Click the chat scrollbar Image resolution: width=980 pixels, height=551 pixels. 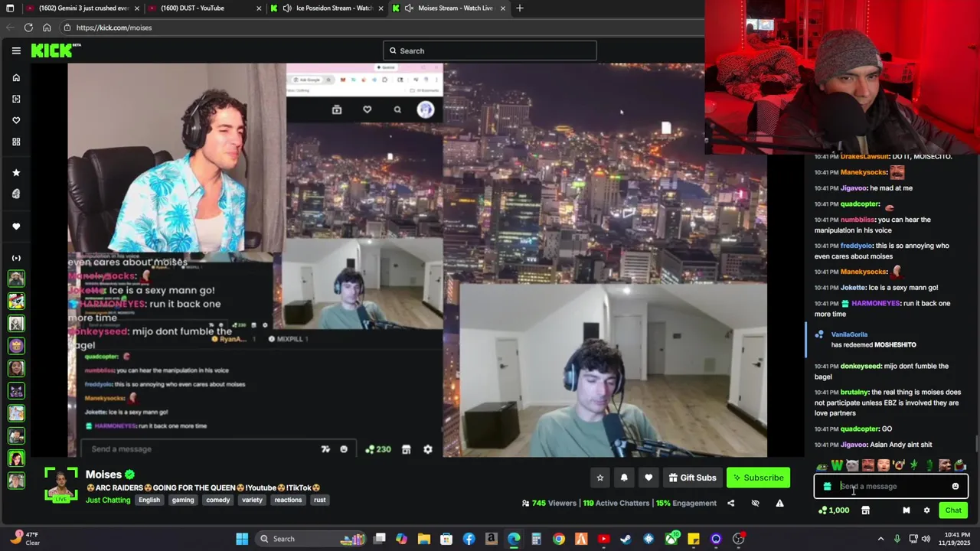pyautogui.click(x=977, y=444)
